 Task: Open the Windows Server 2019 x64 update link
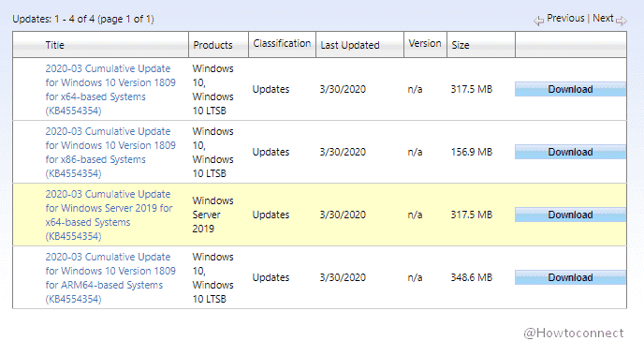point(109,215)
